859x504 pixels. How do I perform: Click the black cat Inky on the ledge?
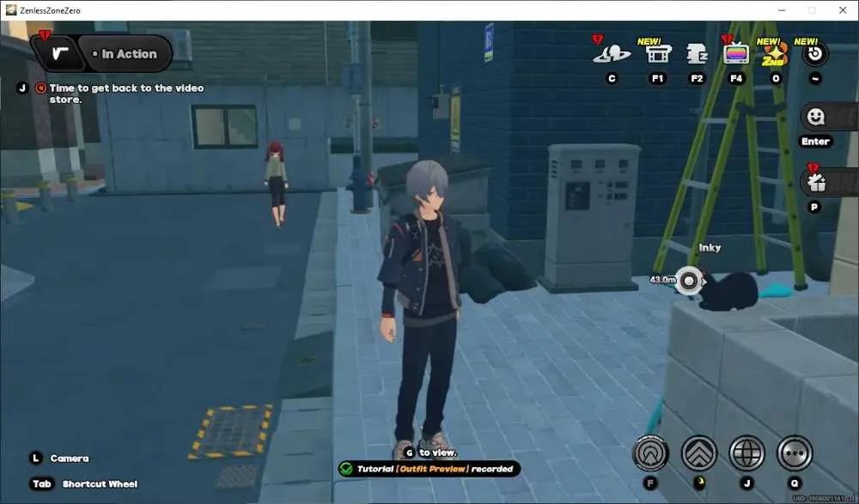click(x=729, y=290)
